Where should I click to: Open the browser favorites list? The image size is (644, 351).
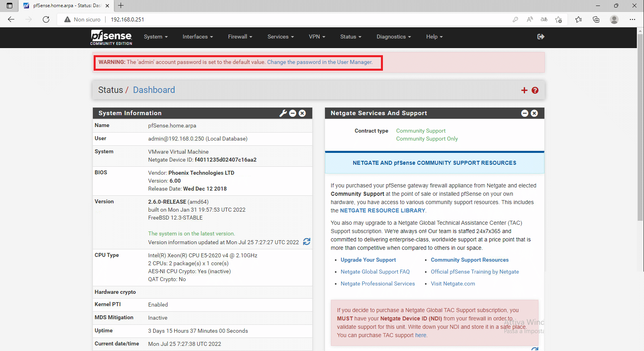(x=579, y=19)
